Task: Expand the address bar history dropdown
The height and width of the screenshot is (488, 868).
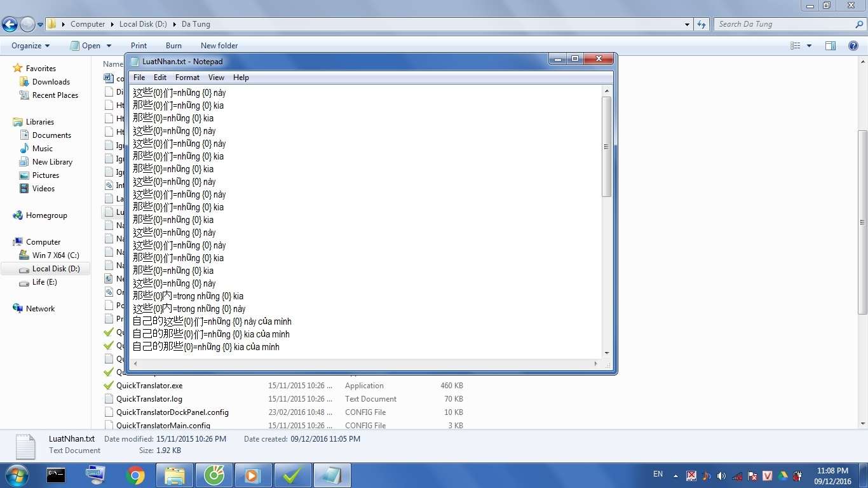Action: coord(687,24)
